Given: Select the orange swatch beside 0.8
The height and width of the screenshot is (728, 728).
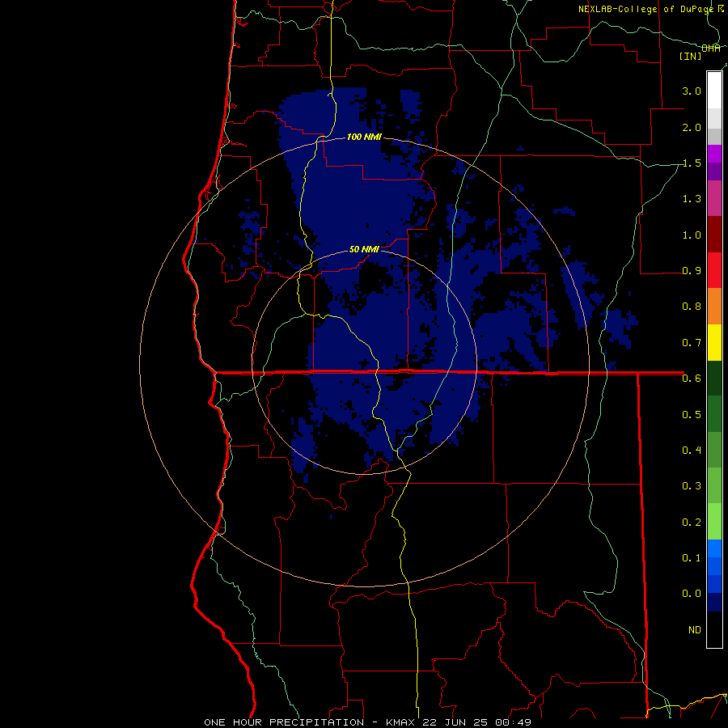Looking at the screenshot, I should [714, 306].
